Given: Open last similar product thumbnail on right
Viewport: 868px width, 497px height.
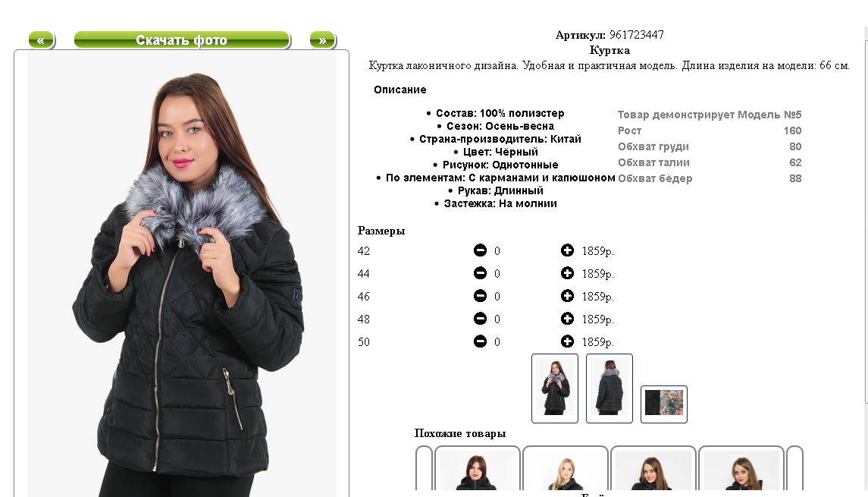Looking at the screenshot, I should 741,468.
